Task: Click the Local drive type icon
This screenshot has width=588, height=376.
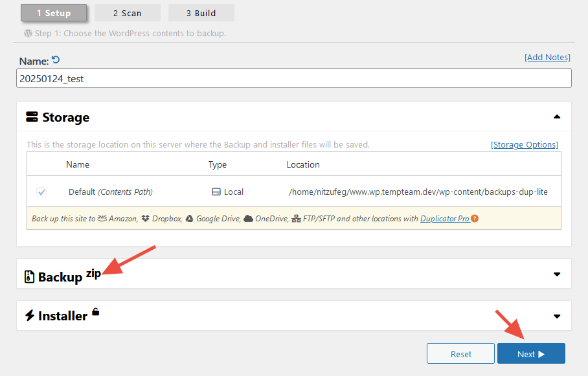Action: [216, 192]
